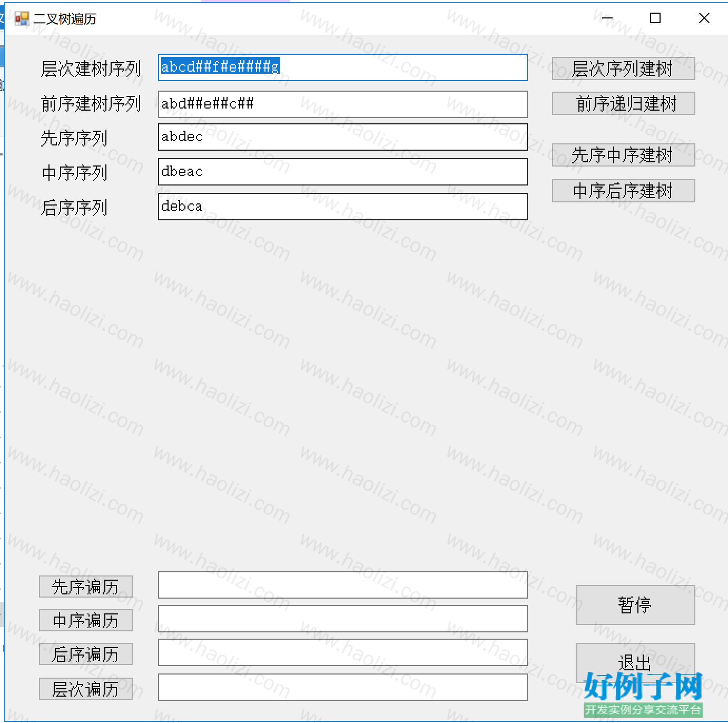Select the 先序遍历 result output box
The height and width of the screenshot is (723, 728).
(x=343, y=585)
